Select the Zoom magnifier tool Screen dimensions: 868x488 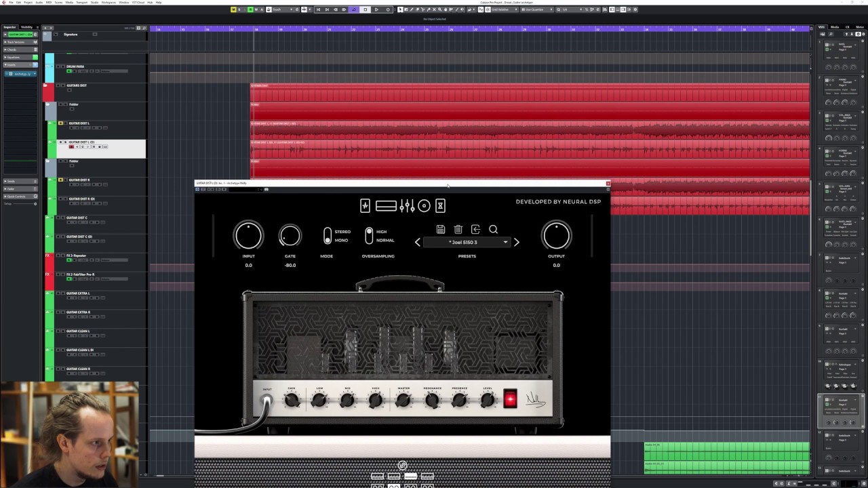(440, 9)
